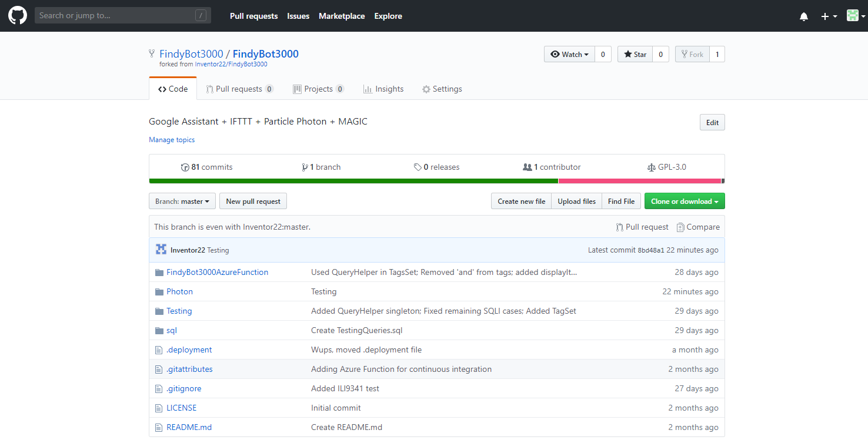This screenshot has height=440, width=868.
Task: Click the file icon beside .gitignore
Action: [158, 388]
